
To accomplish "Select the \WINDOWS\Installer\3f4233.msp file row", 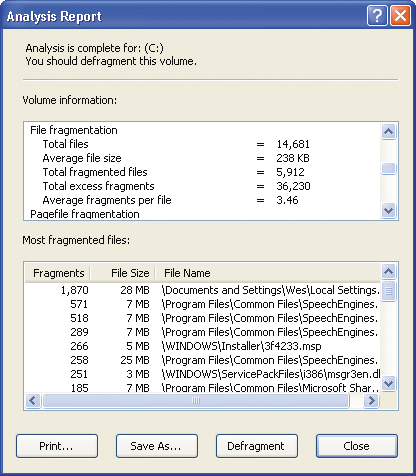I will pyautogui.click(x=203, y=346).
